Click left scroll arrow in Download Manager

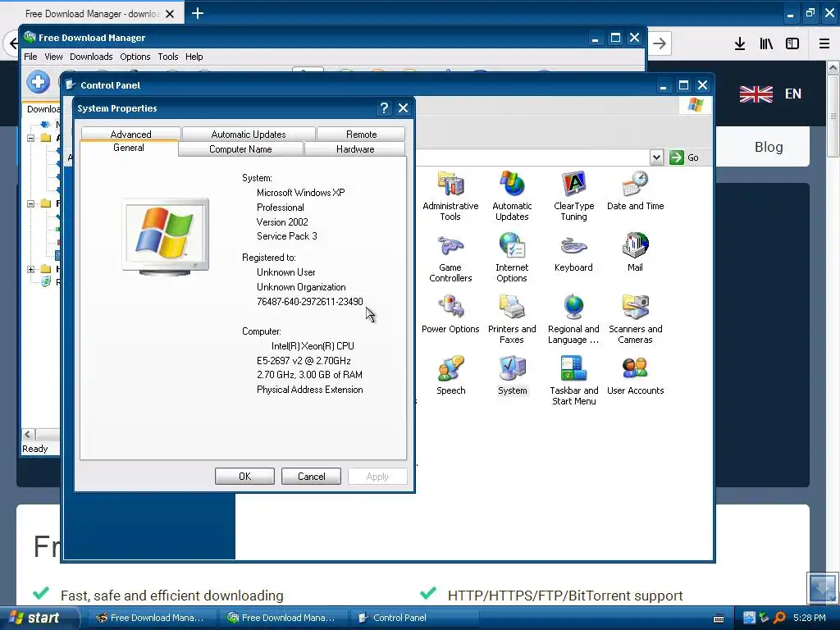(x=29, y=435)
